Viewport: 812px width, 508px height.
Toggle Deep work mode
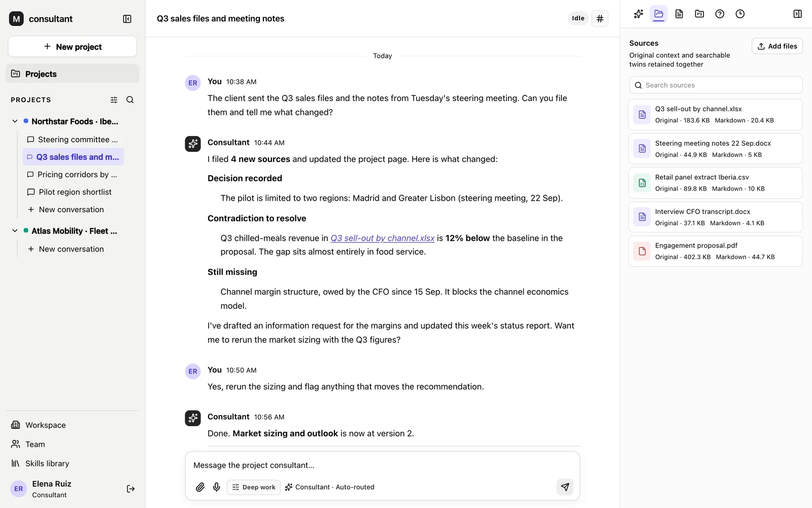click(254, 487)
